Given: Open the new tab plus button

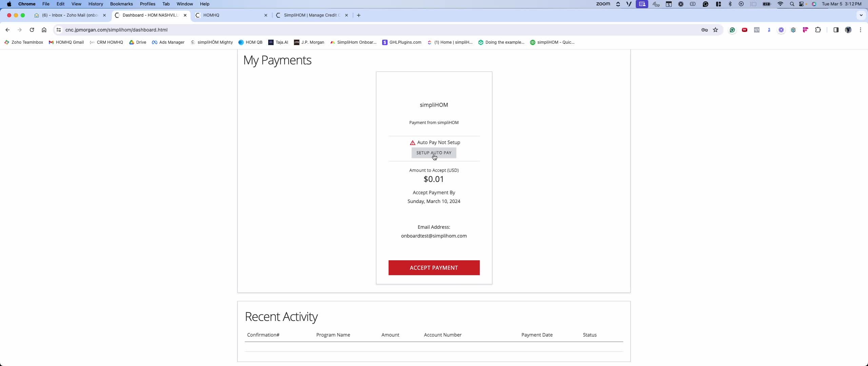Looking at the screenshot, I should point(359,15).
